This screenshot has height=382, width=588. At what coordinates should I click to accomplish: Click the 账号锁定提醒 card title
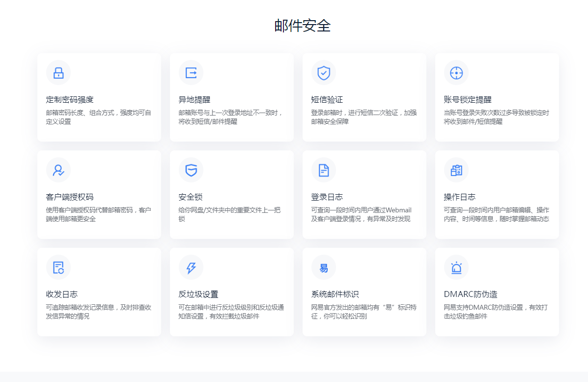pos(467,100)
